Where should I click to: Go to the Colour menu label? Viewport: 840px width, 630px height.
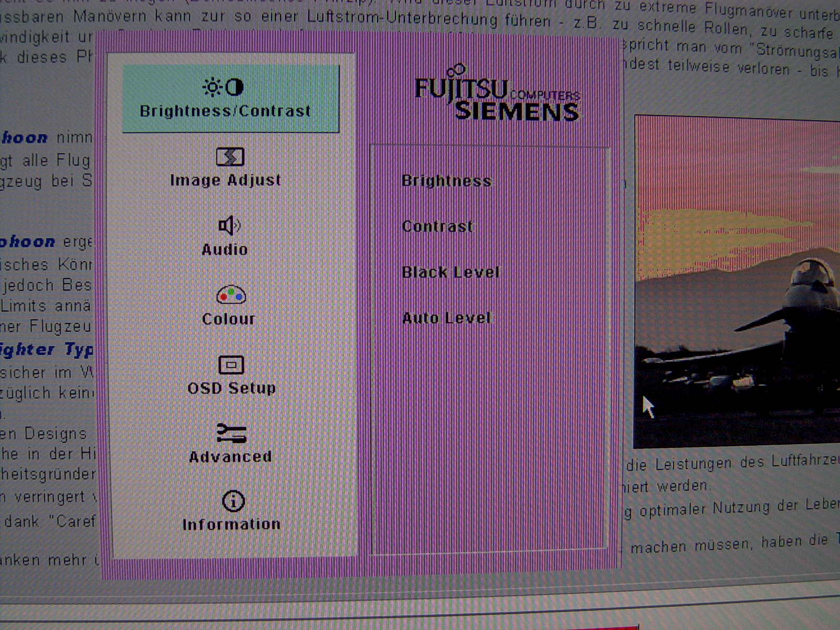[228, 319]
